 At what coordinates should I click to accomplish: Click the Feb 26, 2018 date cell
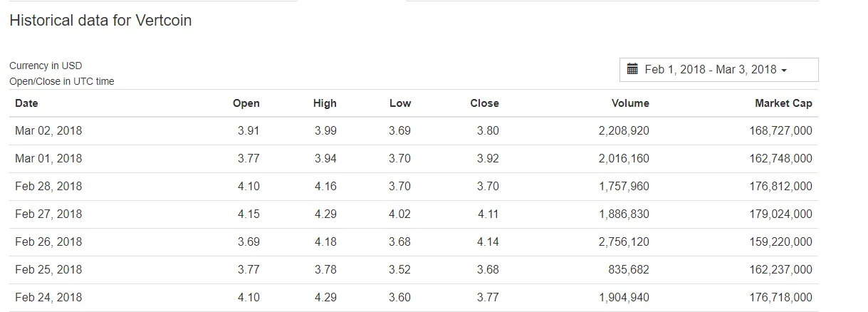pyautogui.click(x=48, y=242)
